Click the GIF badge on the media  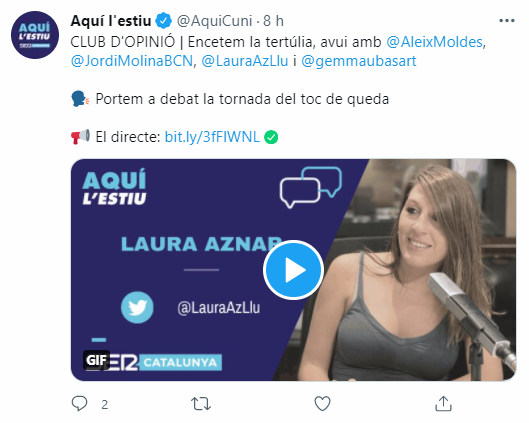click(x=97, y=360)
